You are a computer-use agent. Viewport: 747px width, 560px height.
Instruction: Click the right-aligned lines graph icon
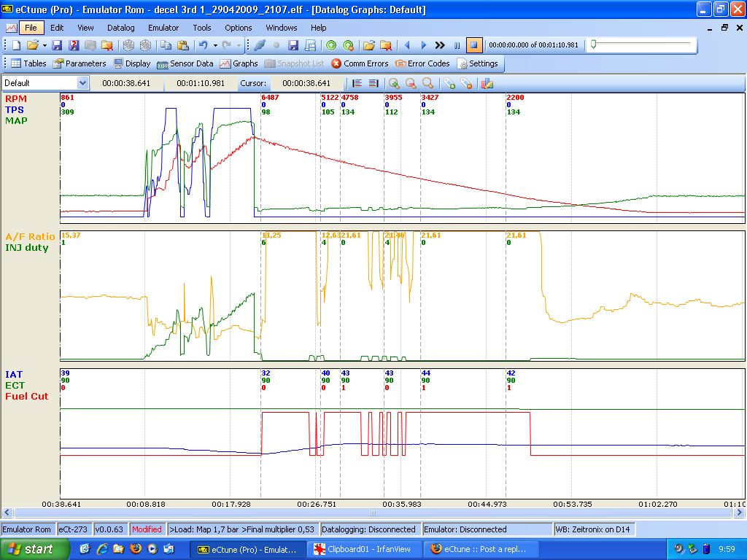coord(373,84)
